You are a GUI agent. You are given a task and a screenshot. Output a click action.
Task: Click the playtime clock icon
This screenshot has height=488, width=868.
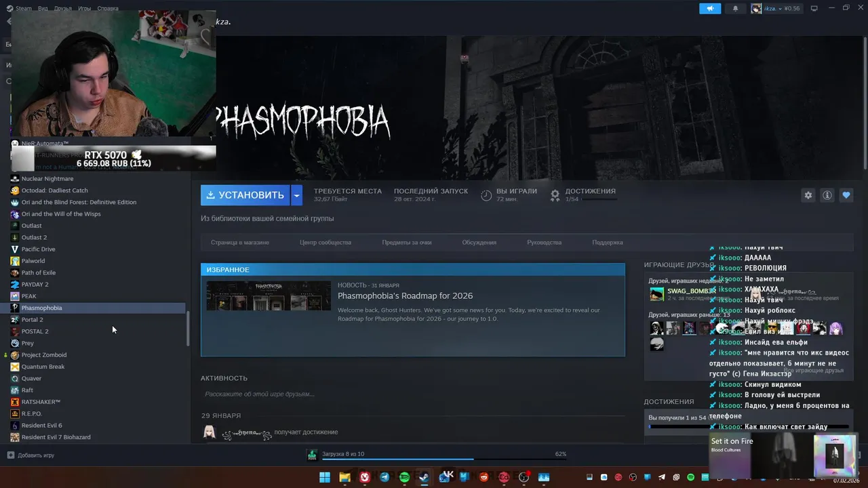(486, 195)
